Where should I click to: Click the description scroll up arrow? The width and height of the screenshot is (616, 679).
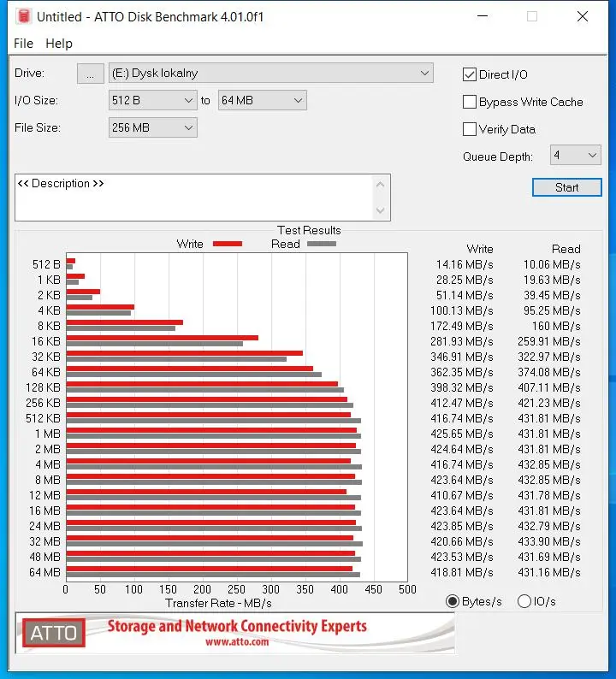381,185
